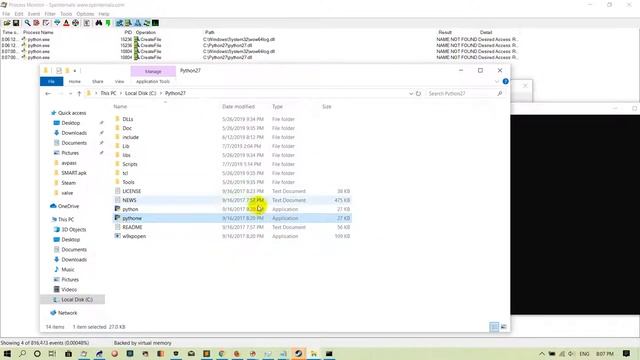This screenshot has height=360, width=640.
Task: Switch to the View ribbon tab in Explorer
Action: [x=119, y=82]
